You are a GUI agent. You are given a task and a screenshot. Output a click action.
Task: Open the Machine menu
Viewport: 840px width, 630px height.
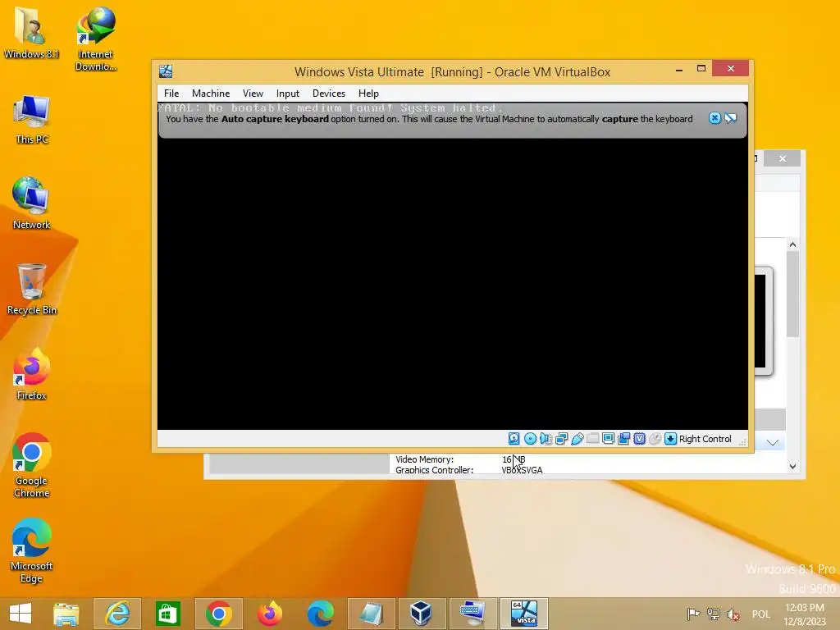(211, 94)
